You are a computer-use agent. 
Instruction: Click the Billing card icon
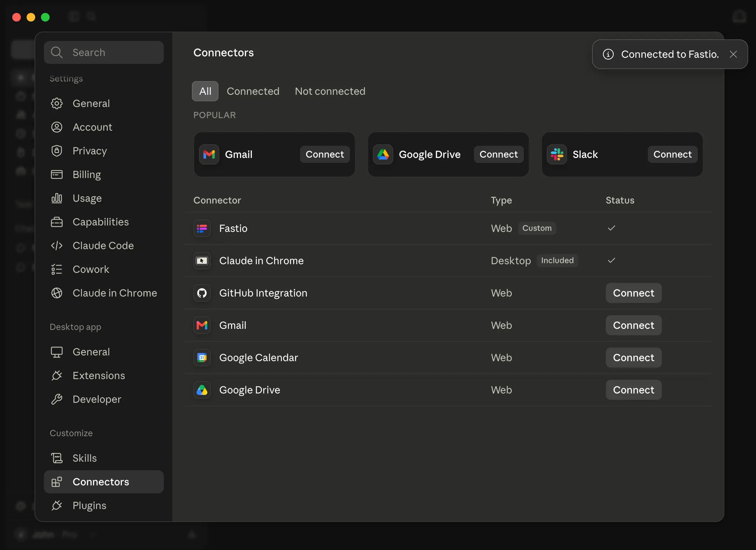point(57,174)
